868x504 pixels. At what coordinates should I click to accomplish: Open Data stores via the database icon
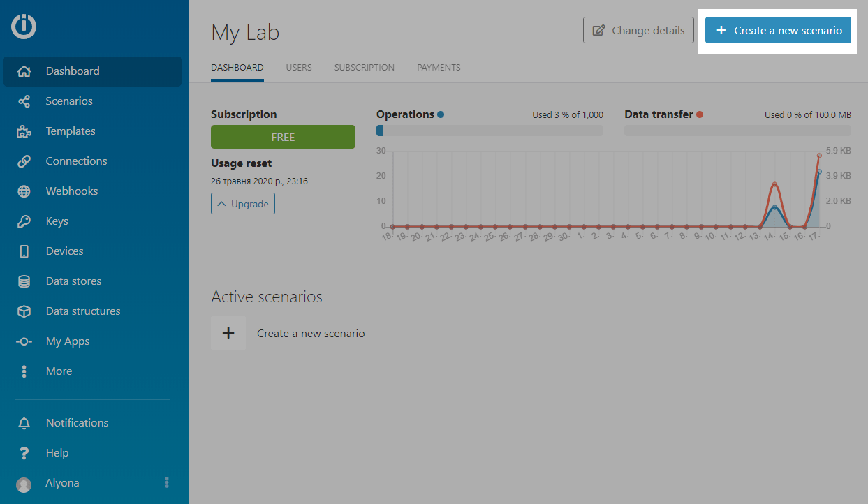pyautogui.click(x=24, y=281)
